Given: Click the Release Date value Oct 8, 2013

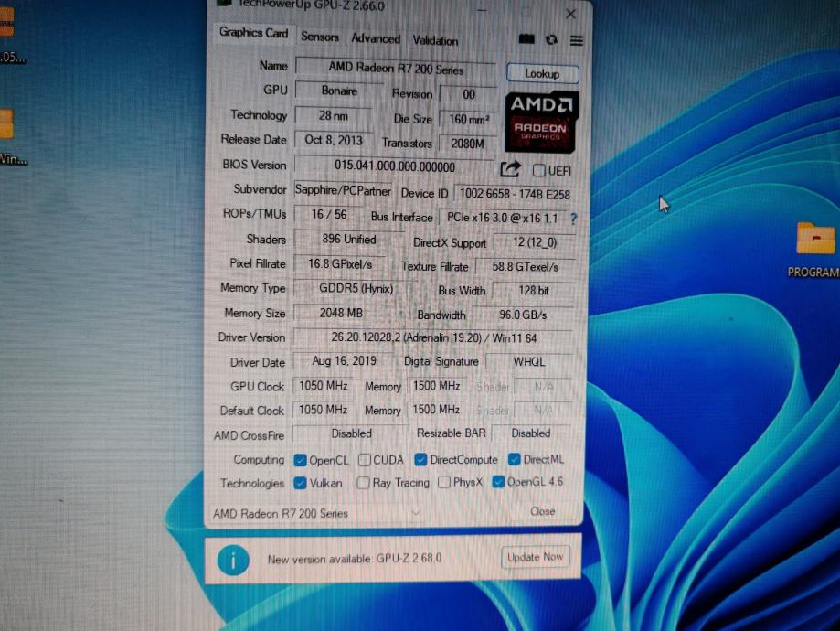Looking at the screenshot, I should [x=334, y=140].
